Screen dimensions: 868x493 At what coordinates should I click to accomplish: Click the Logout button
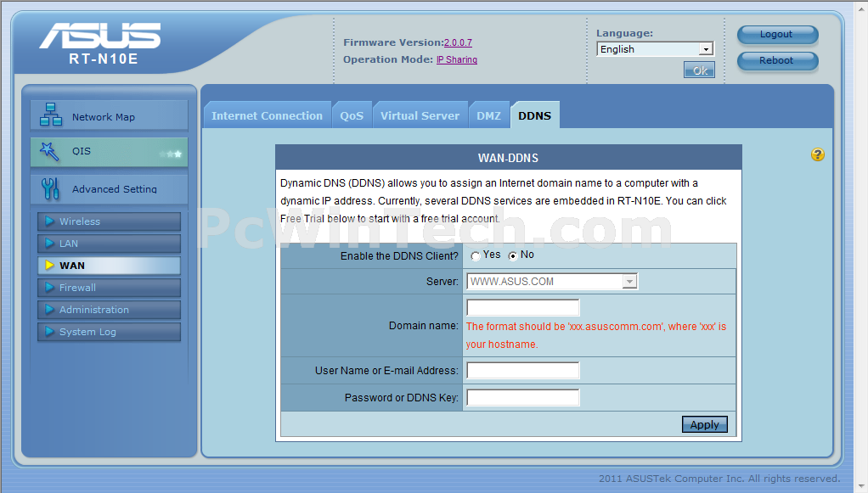777,34
